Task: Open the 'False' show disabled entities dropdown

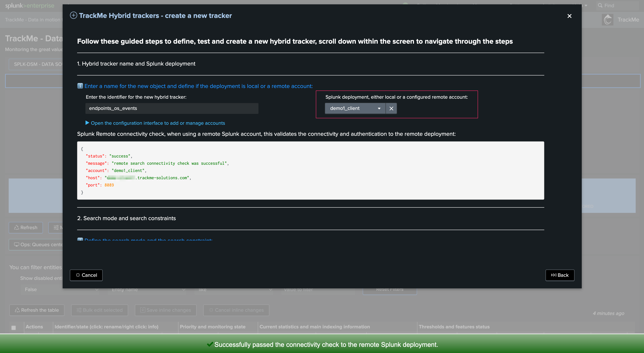Action: (60, 289)
